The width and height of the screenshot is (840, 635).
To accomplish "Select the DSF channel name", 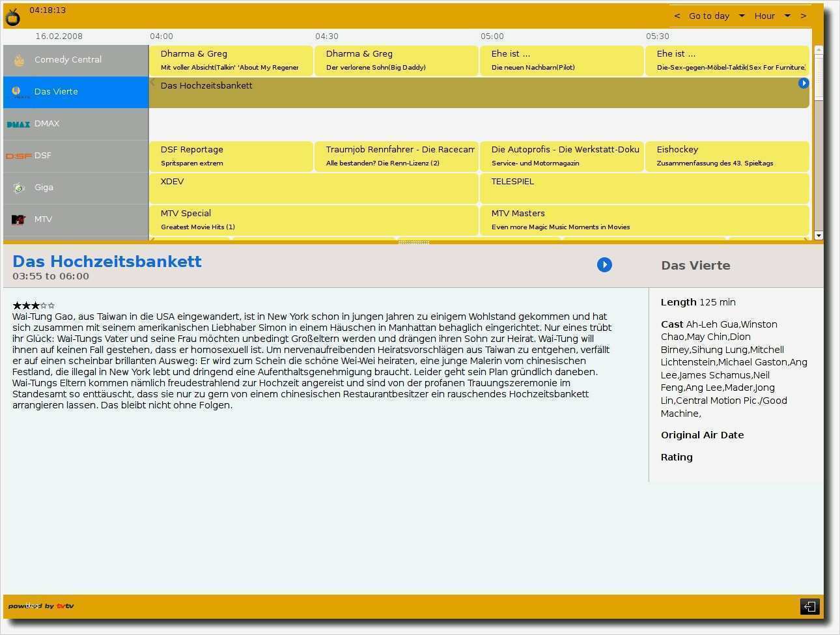I will click(x=43, y=155).
